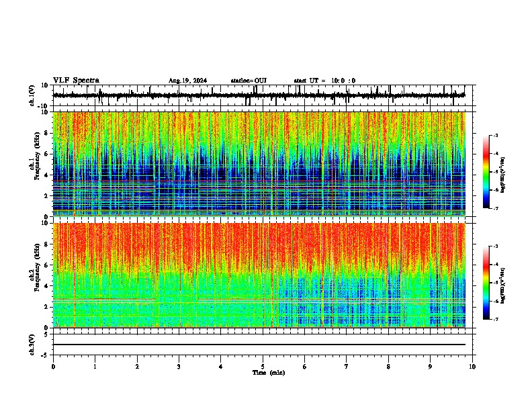Click the '-5' tick on ch.3 voltage axis

pos(46,355)
